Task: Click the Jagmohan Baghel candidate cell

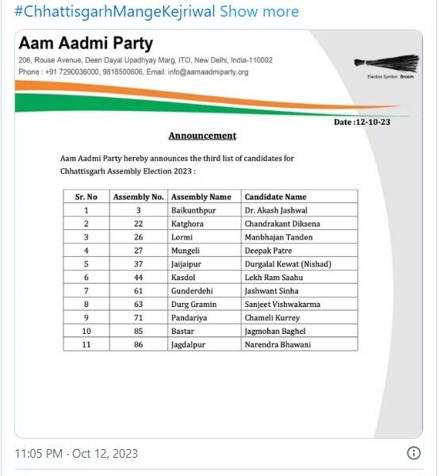Action: tap(300, 331)
